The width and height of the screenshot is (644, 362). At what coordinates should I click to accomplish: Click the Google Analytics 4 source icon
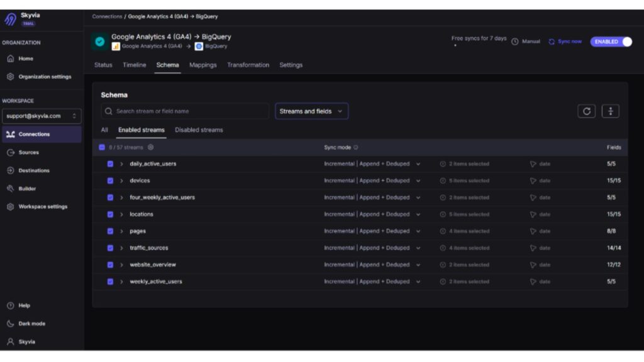click(x=116, y=47)
